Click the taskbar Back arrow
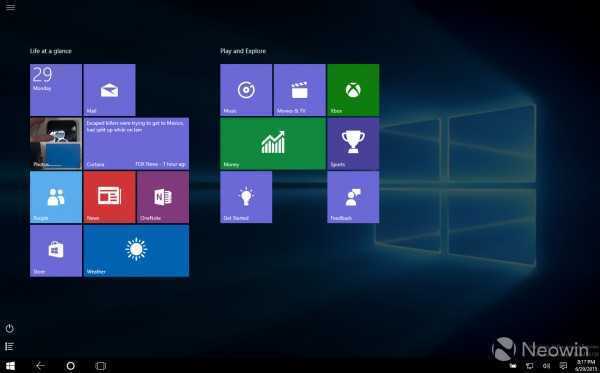 pos(40,366)
